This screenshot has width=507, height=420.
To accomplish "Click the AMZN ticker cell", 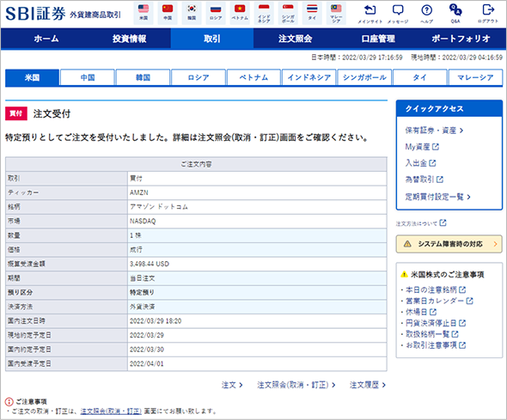I will [257, 192].
